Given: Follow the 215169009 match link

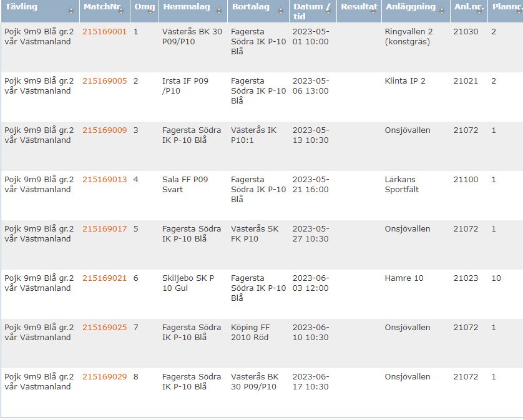Looking at the screenshot, I should click(x=104, y=130).
